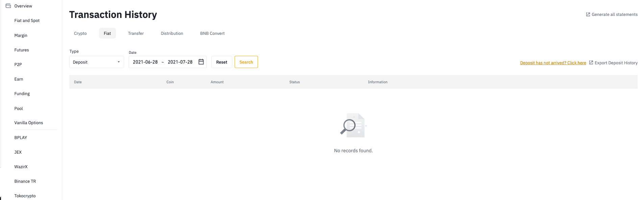The width and height of the screenshot is (644, 200).
Task: Click the Coin column header
Action: (170, 82)
